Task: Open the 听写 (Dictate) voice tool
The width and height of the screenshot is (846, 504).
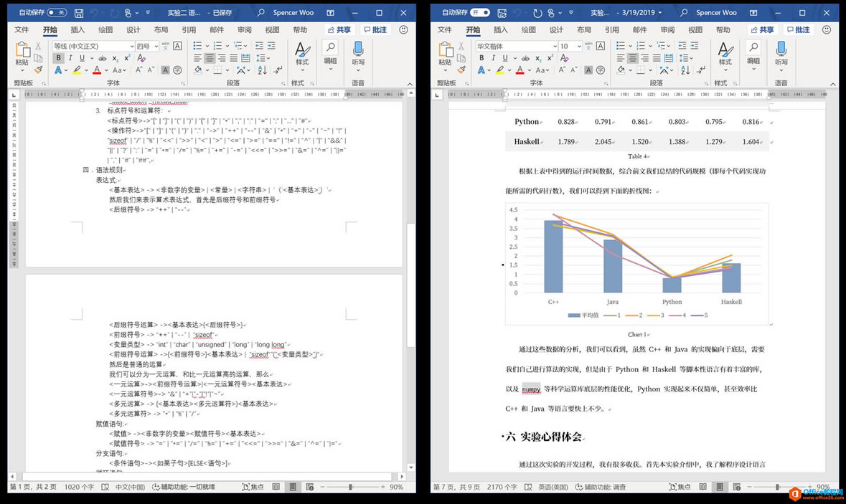Action: (x=358, y=57)
